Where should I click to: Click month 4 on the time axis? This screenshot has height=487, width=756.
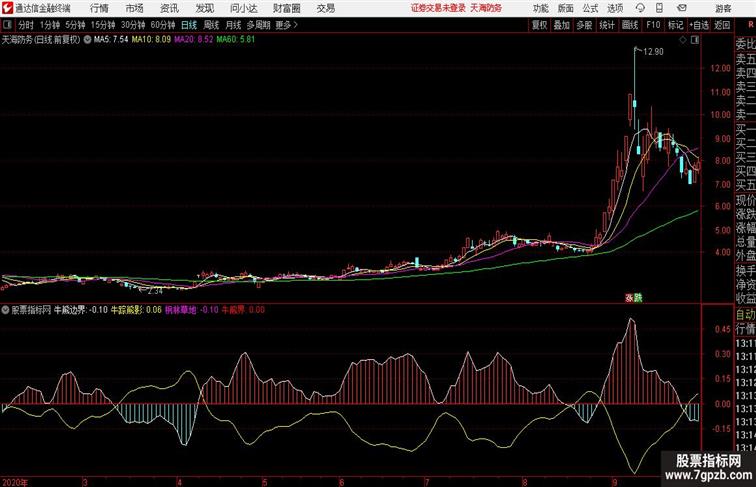[180, 482]
